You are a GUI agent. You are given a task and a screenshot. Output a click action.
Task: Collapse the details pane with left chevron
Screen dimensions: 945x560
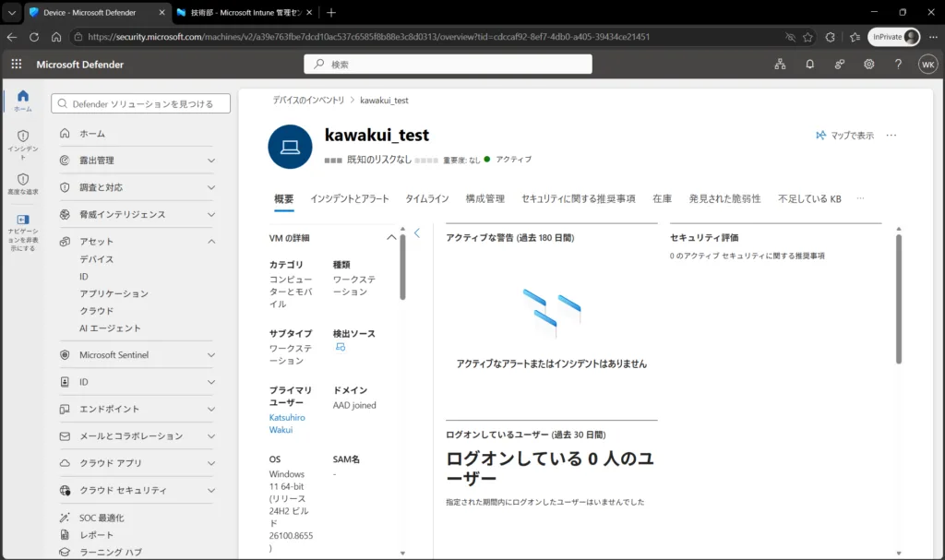tap(417, 232)
